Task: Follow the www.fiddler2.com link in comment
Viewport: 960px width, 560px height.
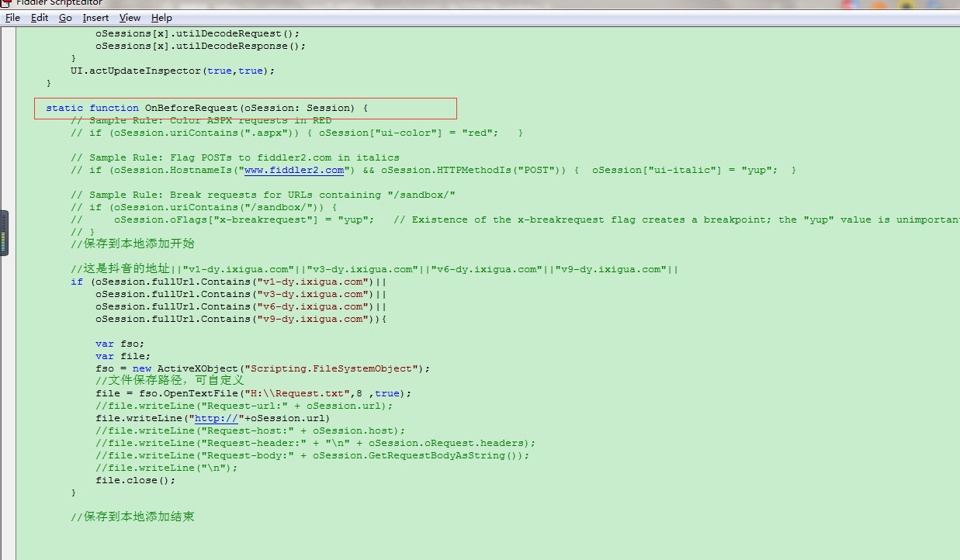Action: (x=294, y=170)
